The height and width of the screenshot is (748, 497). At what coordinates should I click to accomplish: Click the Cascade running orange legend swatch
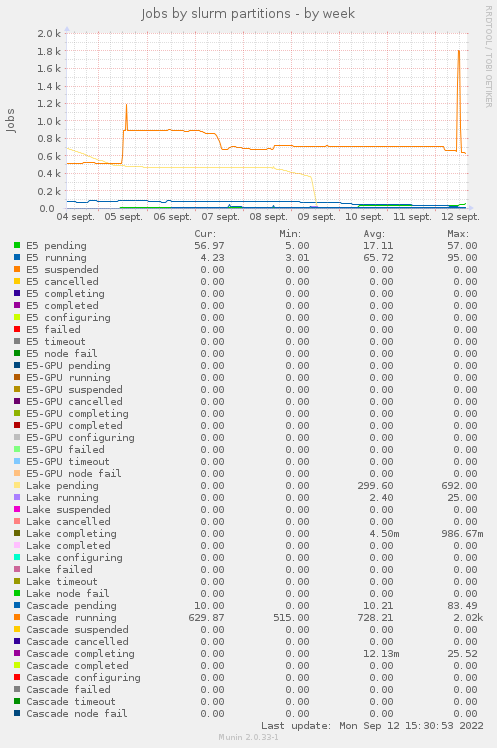click(17, 617)
